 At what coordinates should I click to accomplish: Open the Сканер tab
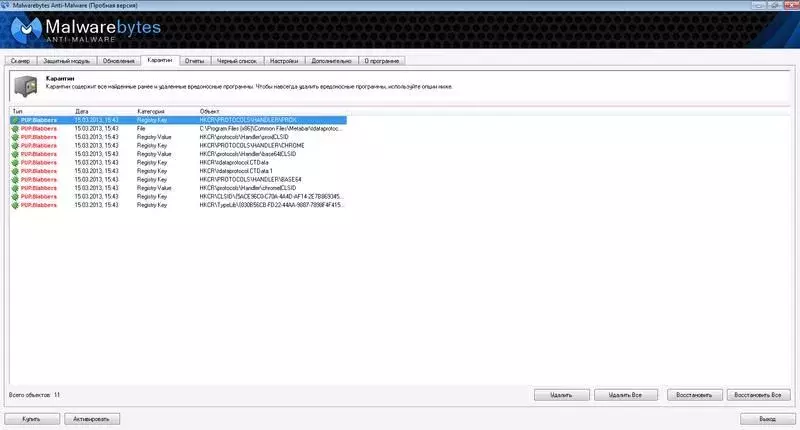pyautogui.click(x=20, y=61)
